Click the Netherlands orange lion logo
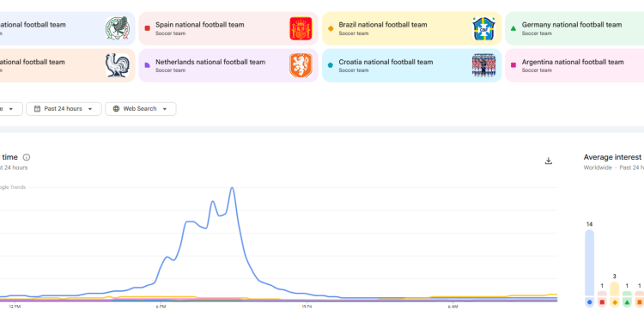Image resolution: width=644 pixels, height=322 pixels. (x=301, y=66)
